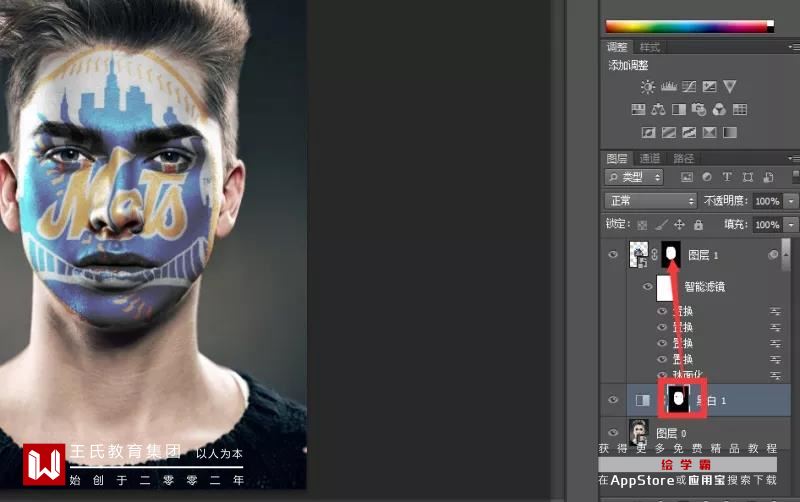This screenshot has height=502, width=800.
Task: Select the 智能滤镜 white filter mask thumbnail
Action: point(665,288)
